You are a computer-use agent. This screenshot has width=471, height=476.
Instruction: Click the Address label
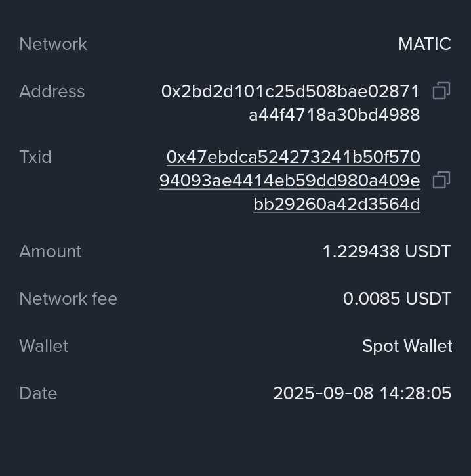click(x=52, y=91)
